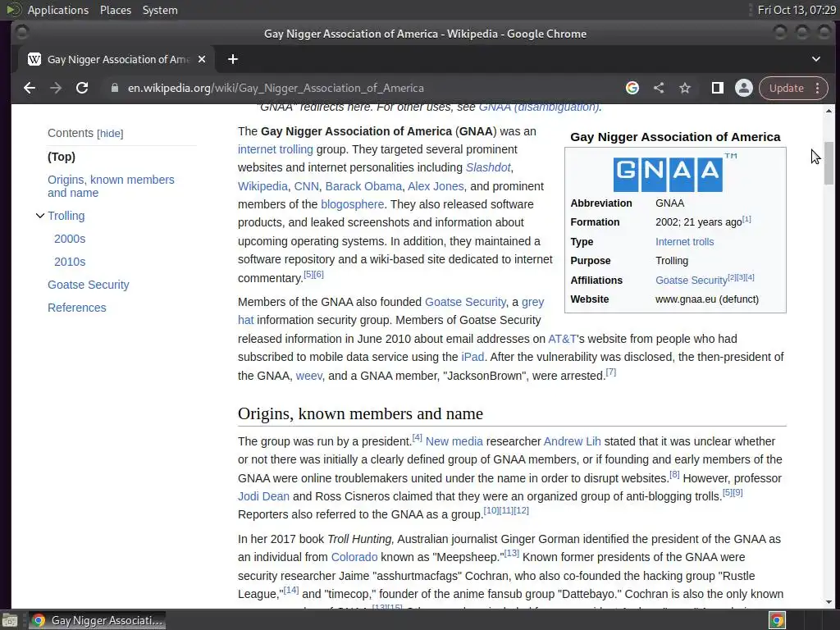Hide the Contents sidebar
The height and width of the screenshot is (630, 840).
[x=110, y=134]
